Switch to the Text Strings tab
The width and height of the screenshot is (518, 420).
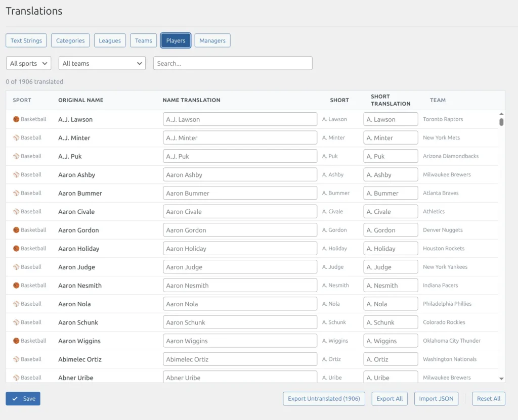26,40
